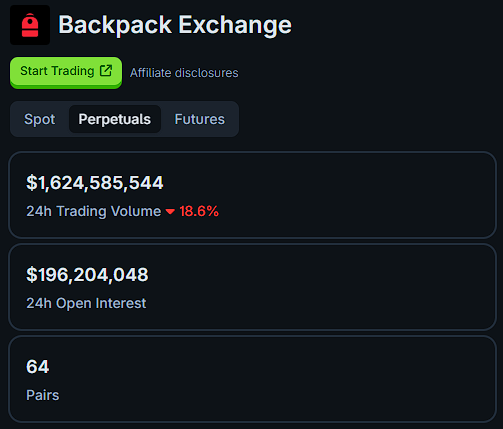Click the 18.6% change value
Image resolution: width=503 pixels, height=429 pixels.
[199, 211]
